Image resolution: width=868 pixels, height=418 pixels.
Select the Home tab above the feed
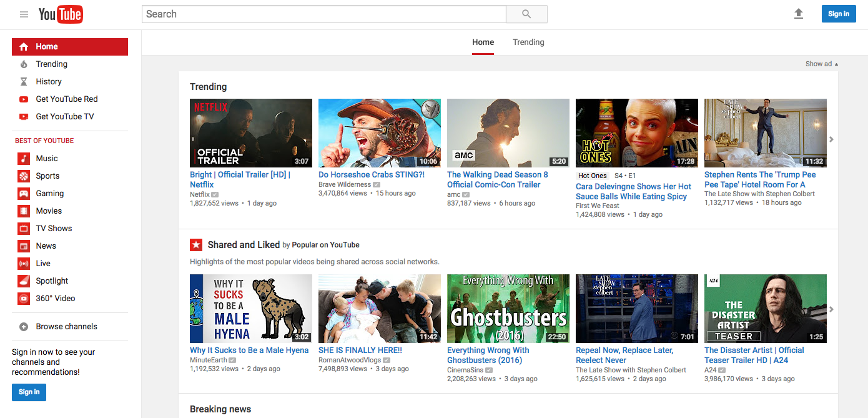pos(483,42)
